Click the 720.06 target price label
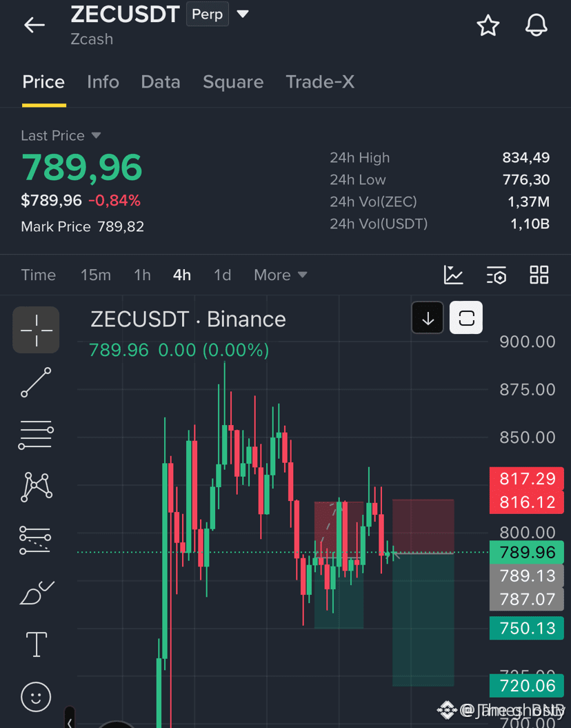Viewport: 571px width, 728px height. [527, 686]
